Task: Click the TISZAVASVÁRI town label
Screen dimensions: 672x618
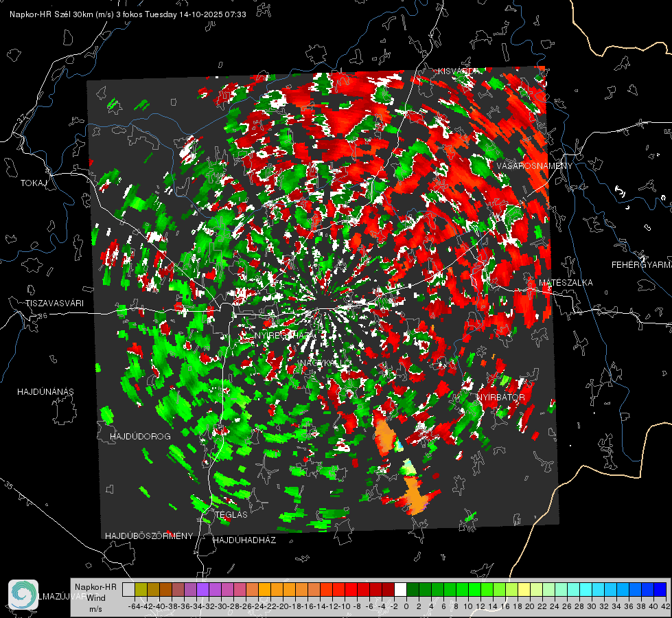Action: [54, 304]
